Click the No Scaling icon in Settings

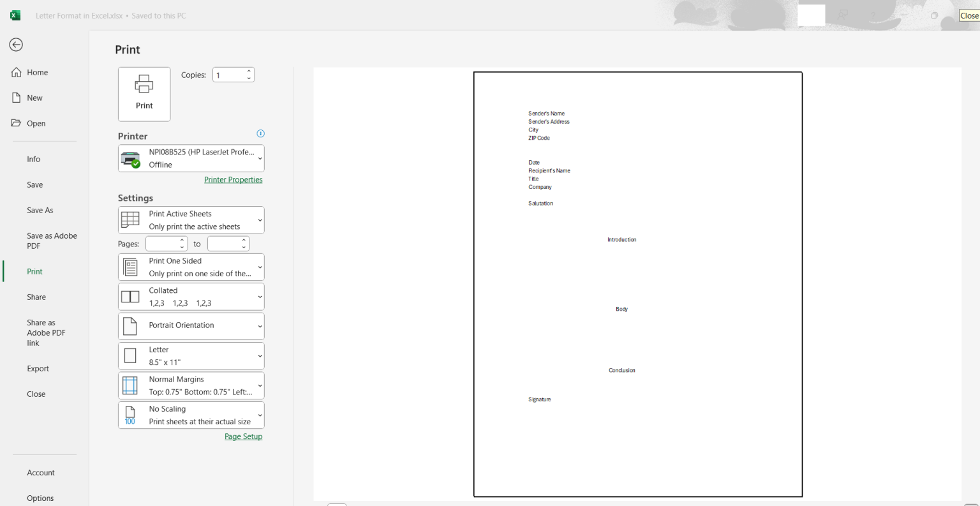pos(130,415)
